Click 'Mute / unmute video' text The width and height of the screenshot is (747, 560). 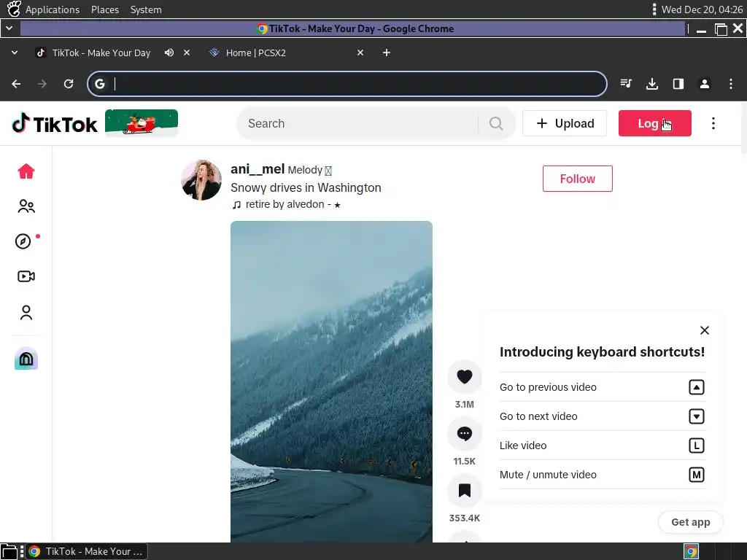tap(548, 474)
